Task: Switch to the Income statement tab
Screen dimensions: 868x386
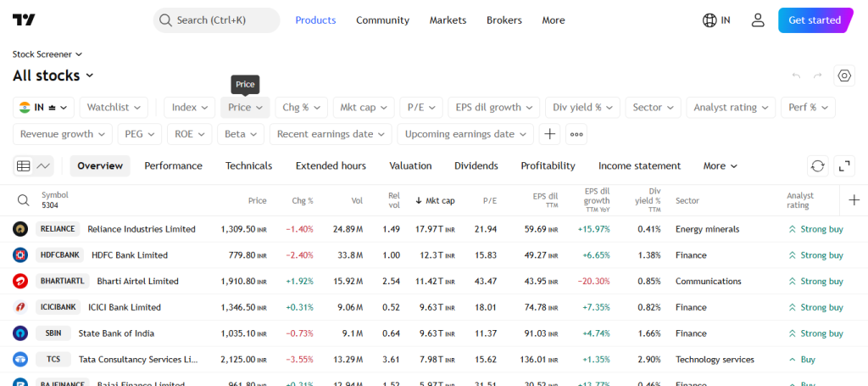Action: (x=639, y=166)
